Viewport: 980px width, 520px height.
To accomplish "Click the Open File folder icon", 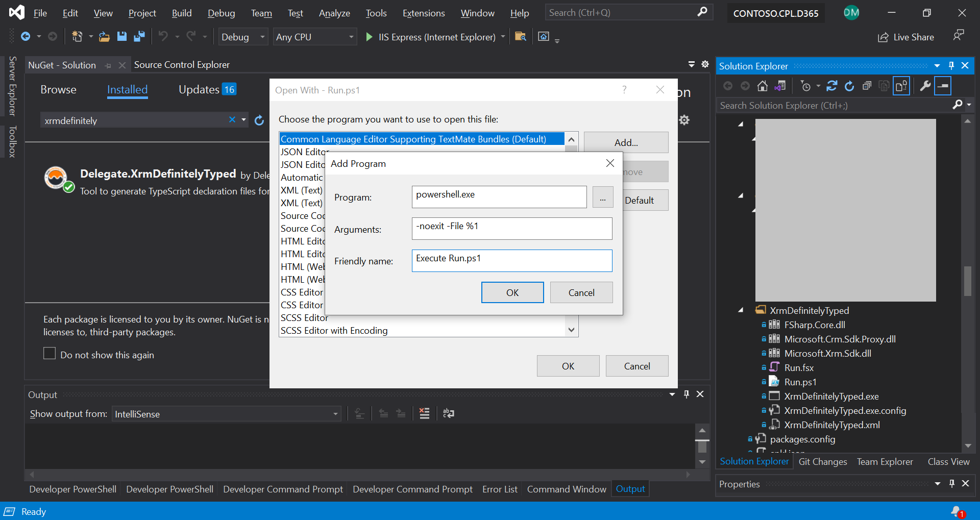I will coord(104,36).
